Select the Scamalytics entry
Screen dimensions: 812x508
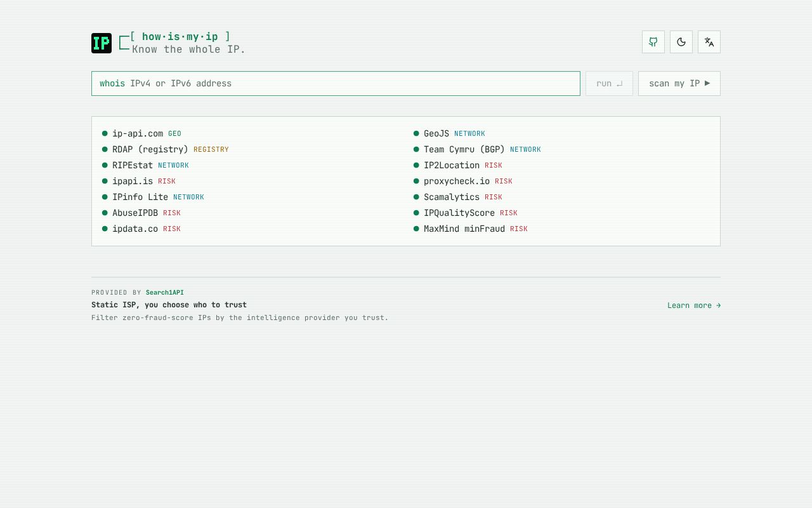tap(458, 197)
